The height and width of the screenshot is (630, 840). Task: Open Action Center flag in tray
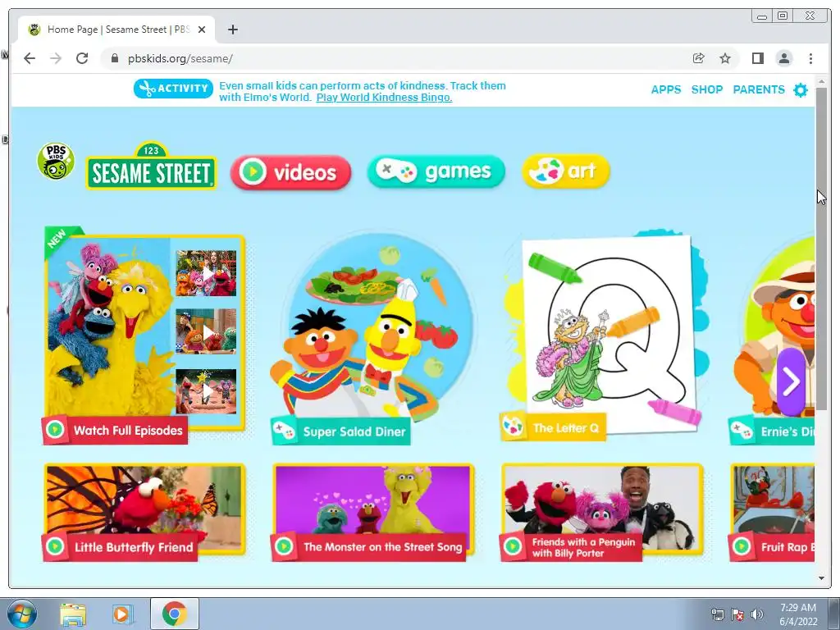point(737,614)
